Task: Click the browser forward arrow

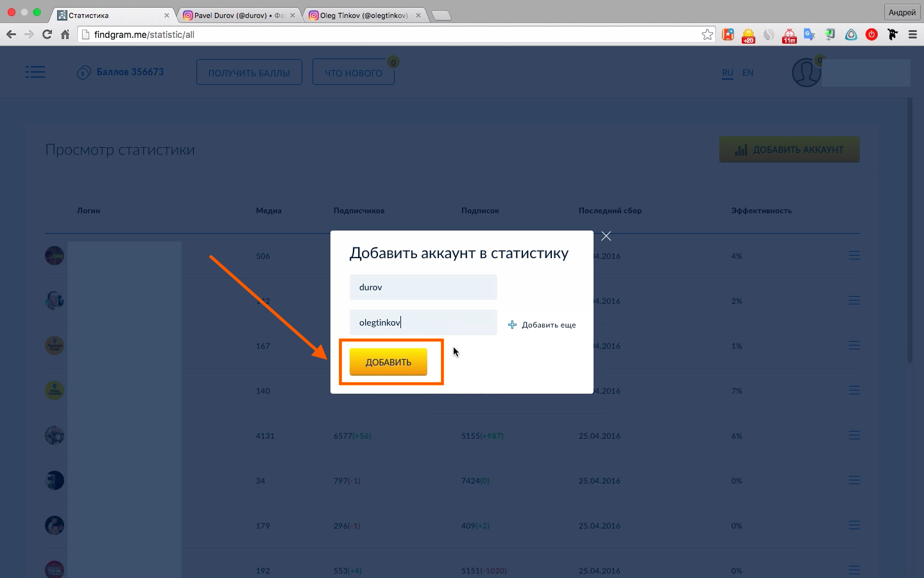Action: tap(29, 35)
